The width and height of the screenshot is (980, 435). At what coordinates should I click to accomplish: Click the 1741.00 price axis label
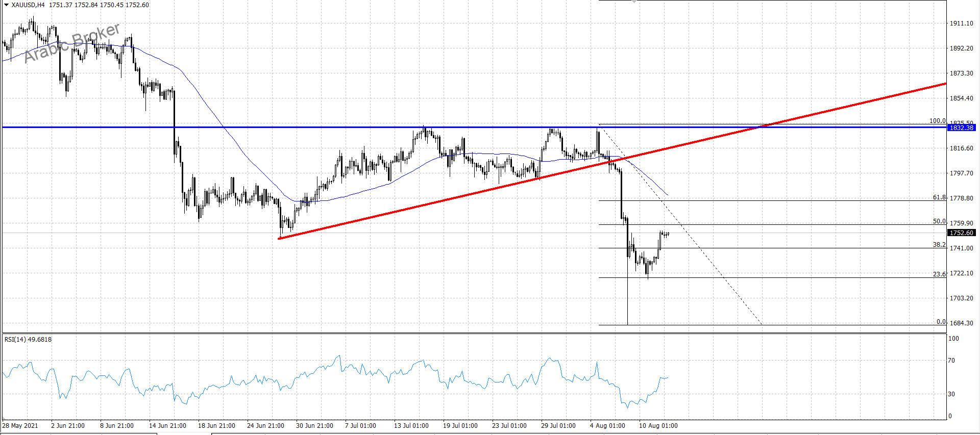(961, 248)
